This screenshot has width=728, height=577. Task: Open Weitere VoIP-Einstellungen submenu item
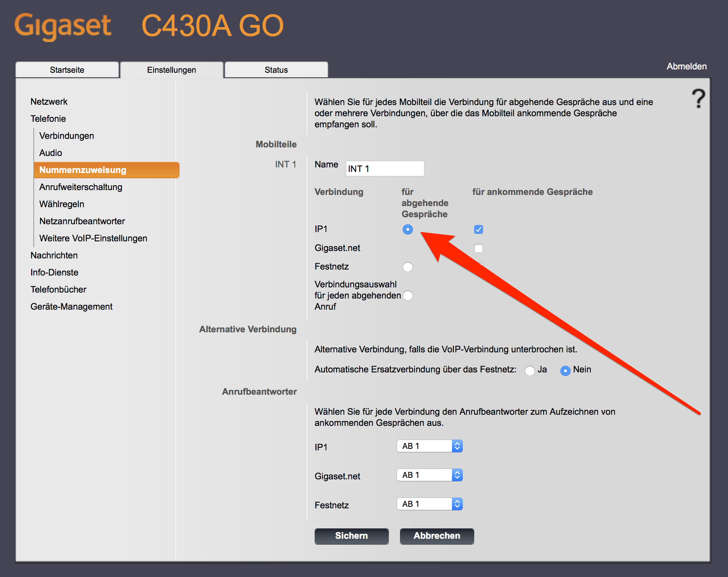[x=94, y=238]
